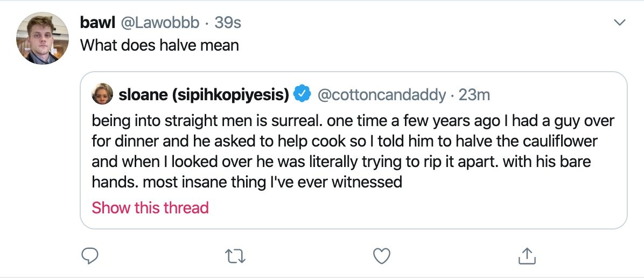This screenshot has height=278, width=644.
Task: Expand the tweet options chevron menu
Action: (620, 23)
